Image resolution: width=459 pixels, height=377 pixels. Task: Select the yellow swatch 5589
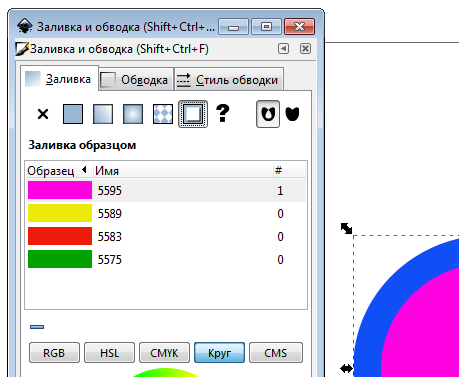166,213
